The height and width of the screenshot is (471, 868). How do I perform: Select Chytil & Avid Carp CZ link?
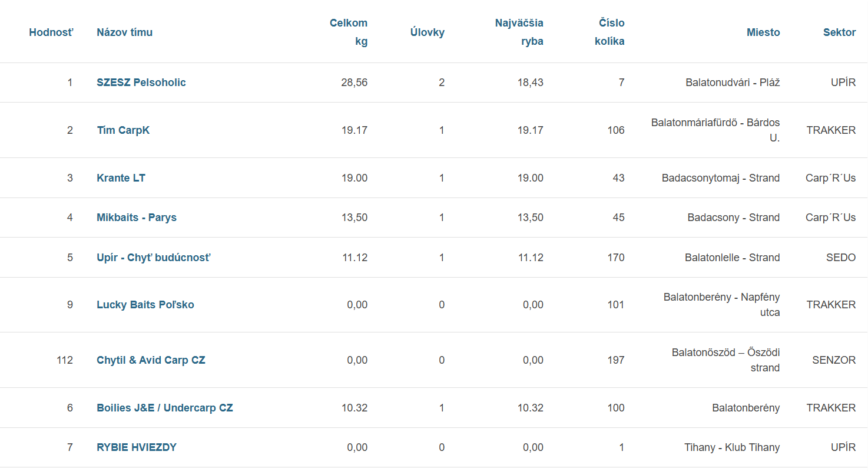tap(151, 360)
